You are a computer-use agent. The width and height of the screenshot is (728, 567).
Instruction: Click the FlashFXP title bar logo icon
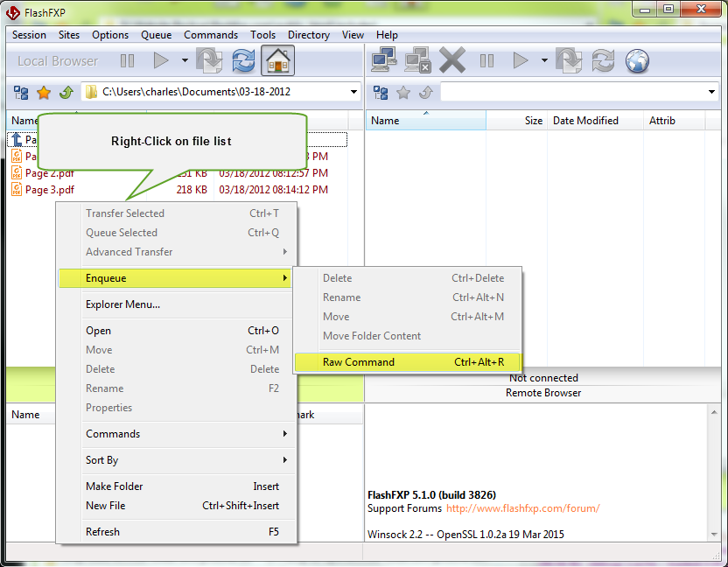(13, 12)
